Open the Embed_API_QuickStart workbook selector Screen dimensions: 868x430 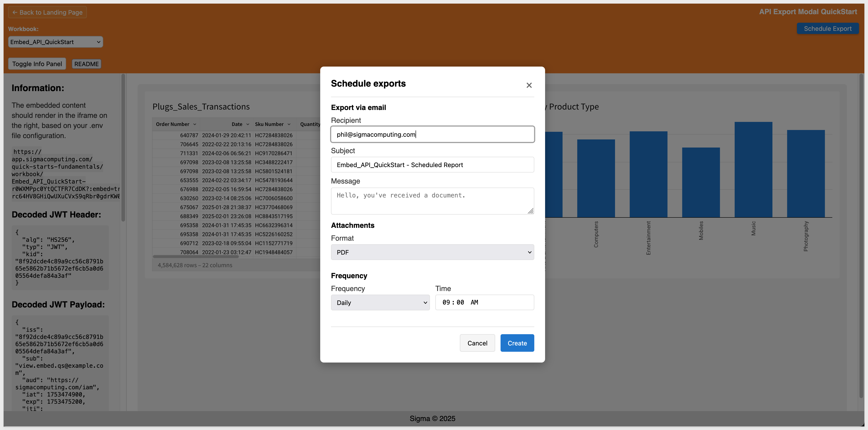[x=55, y=42]
